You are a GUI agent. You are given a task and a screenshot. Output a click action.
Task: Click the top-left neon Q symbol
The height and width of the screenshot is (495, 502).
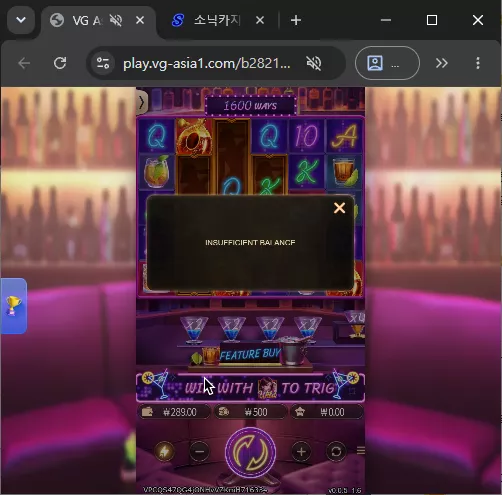(x=156, y=136)
